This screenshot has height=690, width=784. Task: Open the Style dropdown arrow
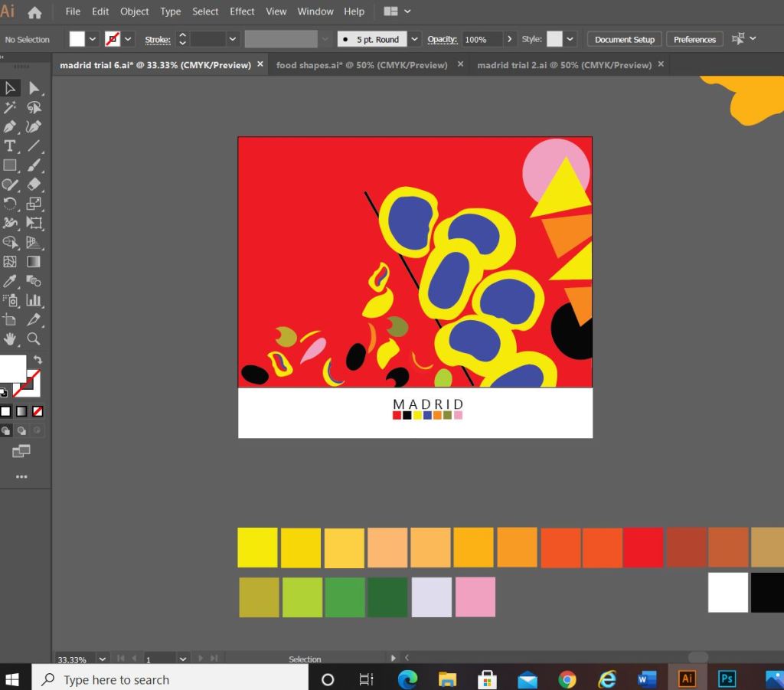click(x=570, y=39)
